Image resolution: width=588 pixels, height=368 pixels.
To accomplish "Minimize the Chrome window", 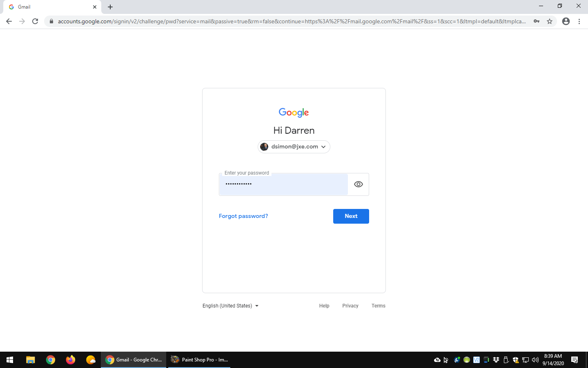I will pos(541,6).
